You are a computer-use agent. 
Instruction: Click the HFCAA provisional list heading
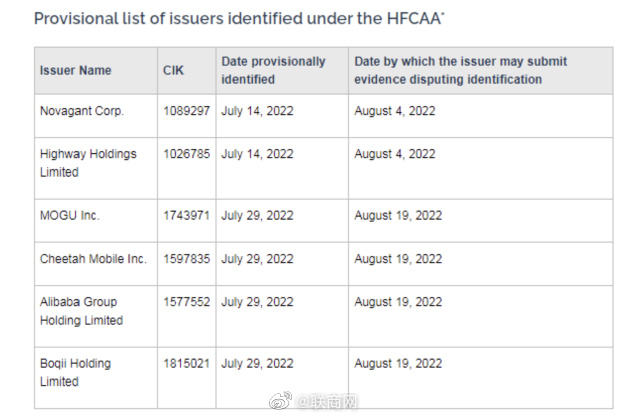(239, 18)
